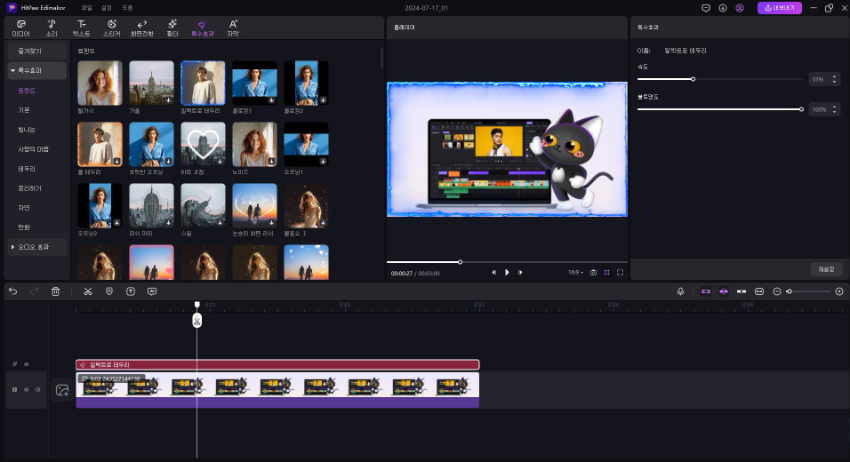Open the 파일 (File) menu
The height and width of the screenshot is (462, 850).
[86, 8]
